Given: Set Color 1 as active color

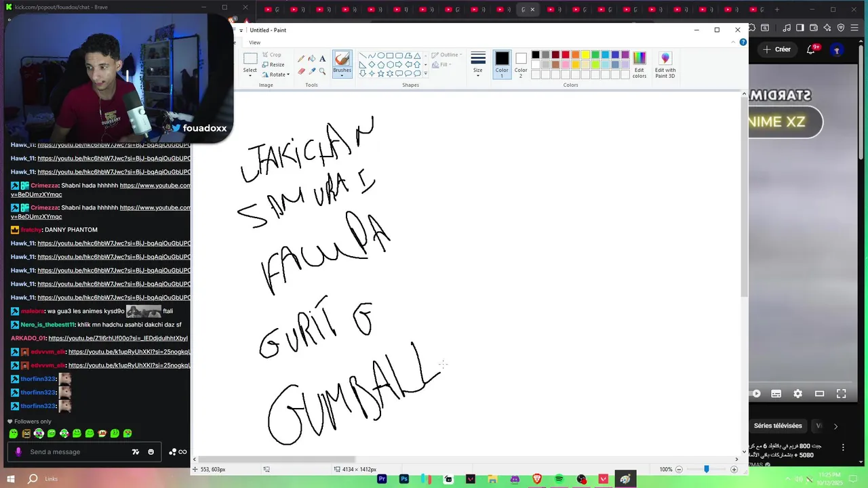Looking at the screenshot, I should [x=502, y=64].
